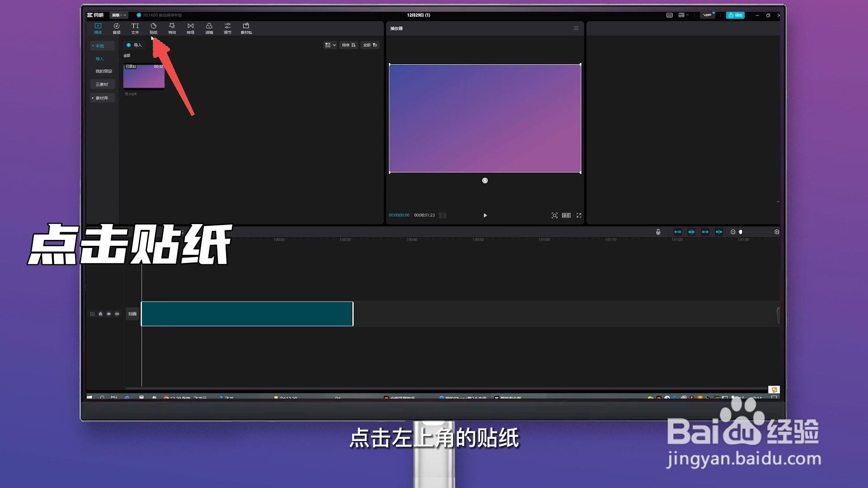Click the first track control icon
The width and height of the screenshot is (868, 488).
click(x=92, y=314)
